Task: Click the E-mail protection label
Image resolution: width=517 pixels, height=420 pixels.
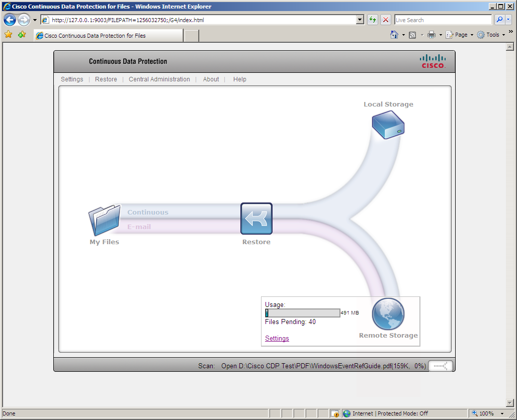Action: (139, 227)
